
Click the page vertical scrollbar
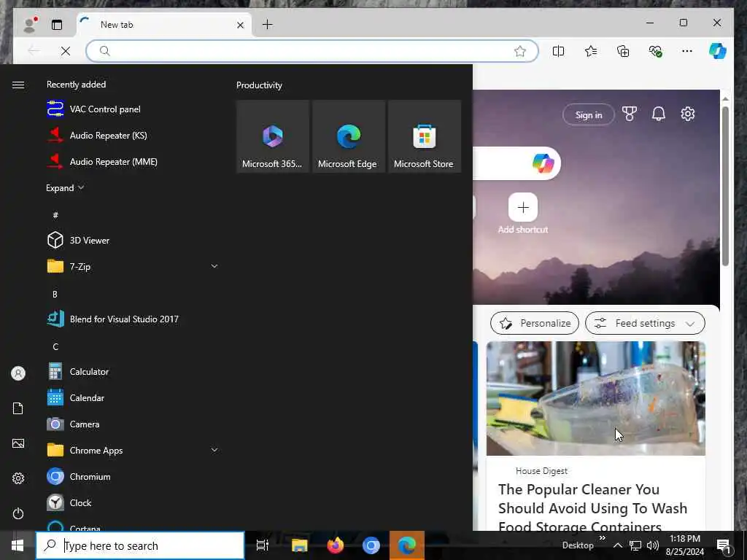(725, 186)
